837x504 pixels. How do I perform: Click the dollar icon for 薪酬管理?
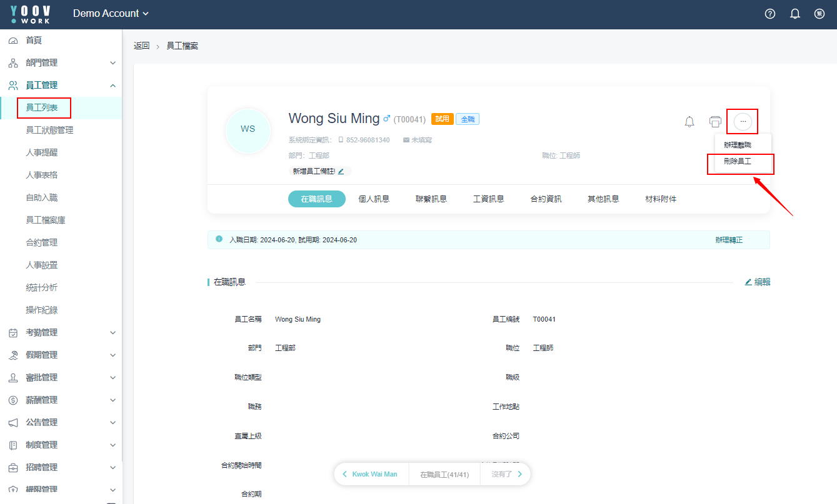click(x=13, y=400)
